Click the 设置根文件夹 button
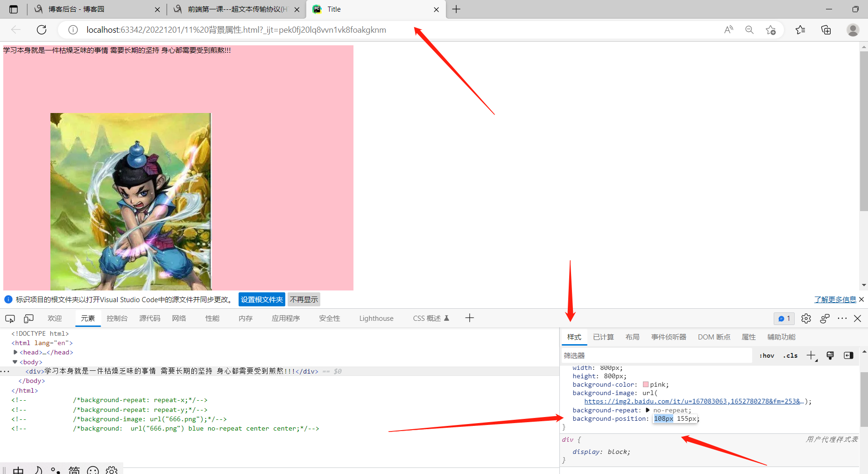 (262, 300)
